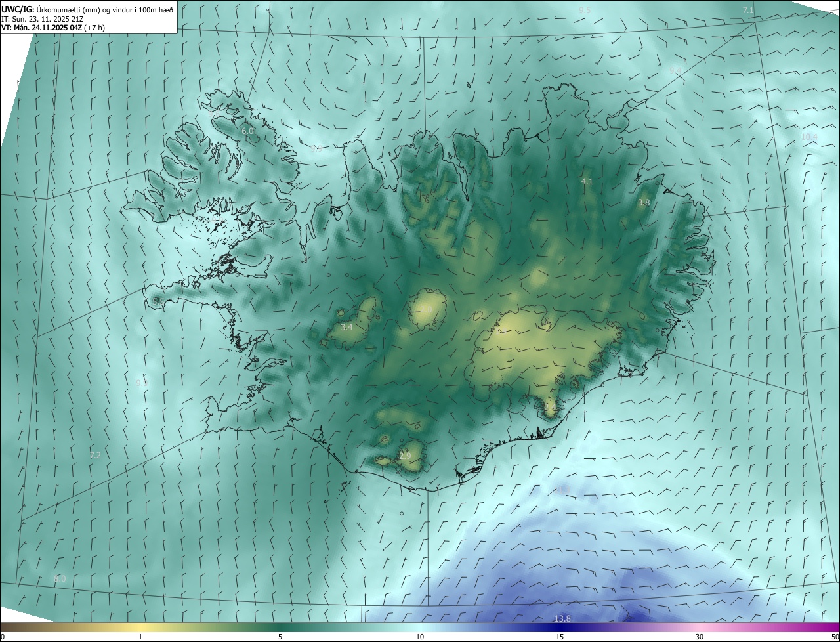This screenshot has width=840, height=642.
Task: Click the 13.8 value above the color scale
Action: pos(562,619)
